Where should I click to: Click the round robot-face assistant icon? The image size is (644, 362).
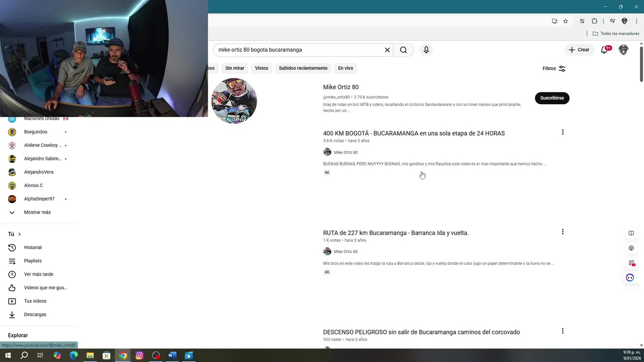(630, 278)
